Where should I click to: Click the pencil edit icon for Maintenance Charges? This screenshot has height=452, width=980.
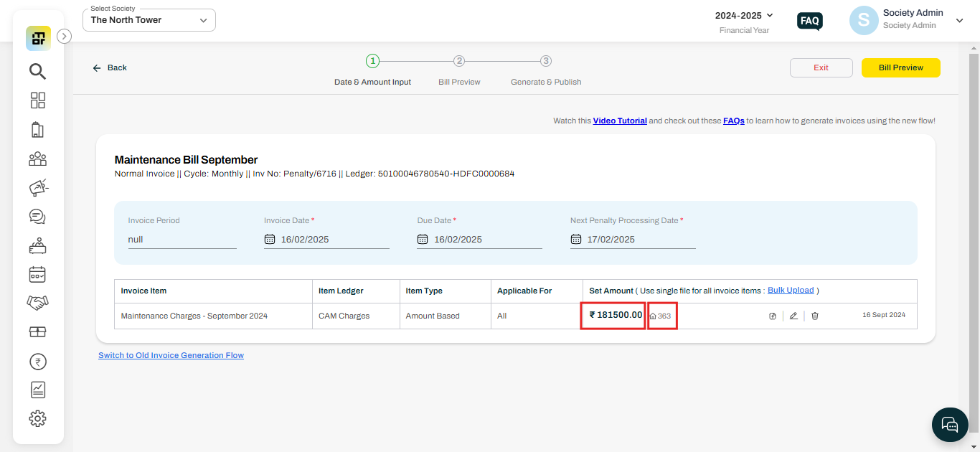point(793,316)
